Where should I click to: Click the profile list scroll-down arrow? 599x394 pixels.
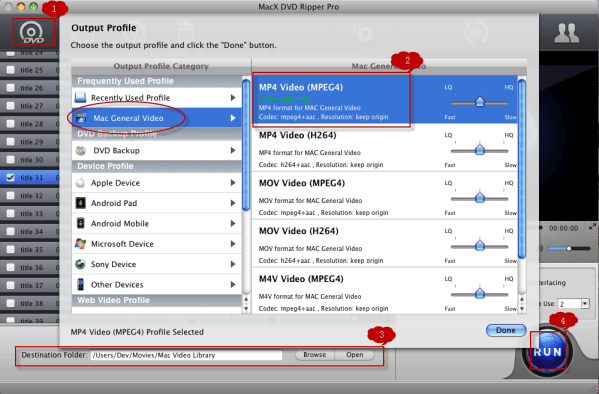(522, 308)
